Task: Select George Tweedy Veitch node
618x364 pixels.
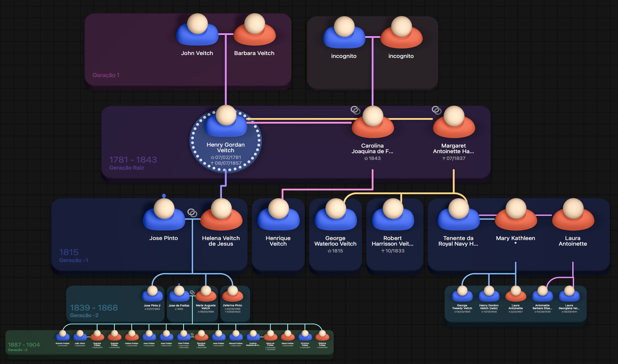Action: click(462, 300)
